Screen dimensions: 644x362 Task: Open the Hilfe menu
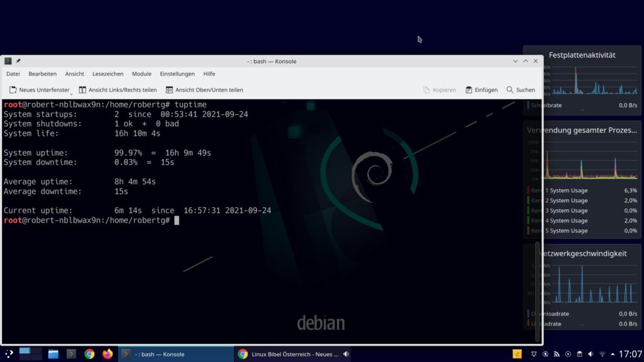(209, 74)
